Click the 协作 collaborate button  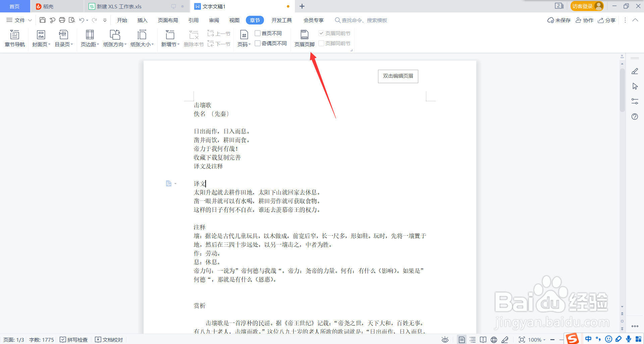tap(585, 20)
